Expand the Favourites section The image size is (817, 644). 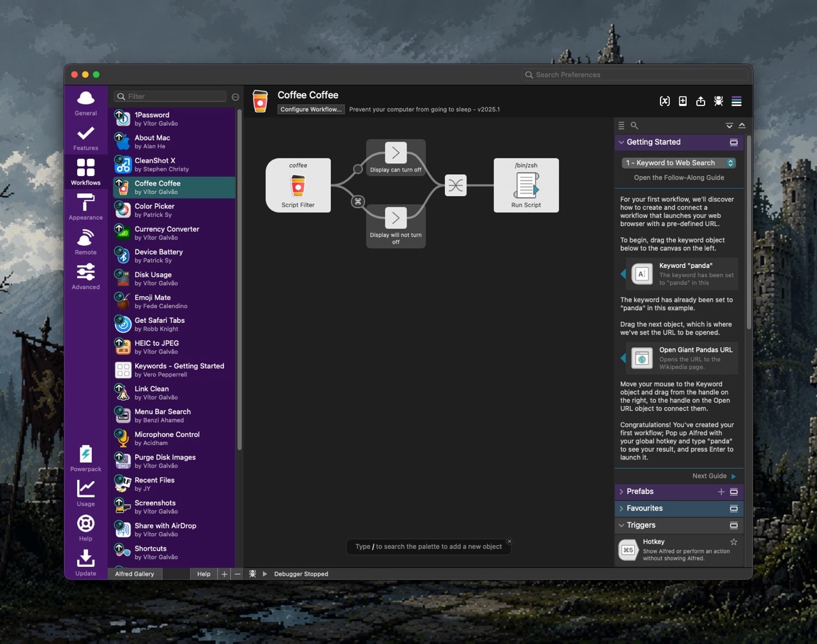pos(621,509)
